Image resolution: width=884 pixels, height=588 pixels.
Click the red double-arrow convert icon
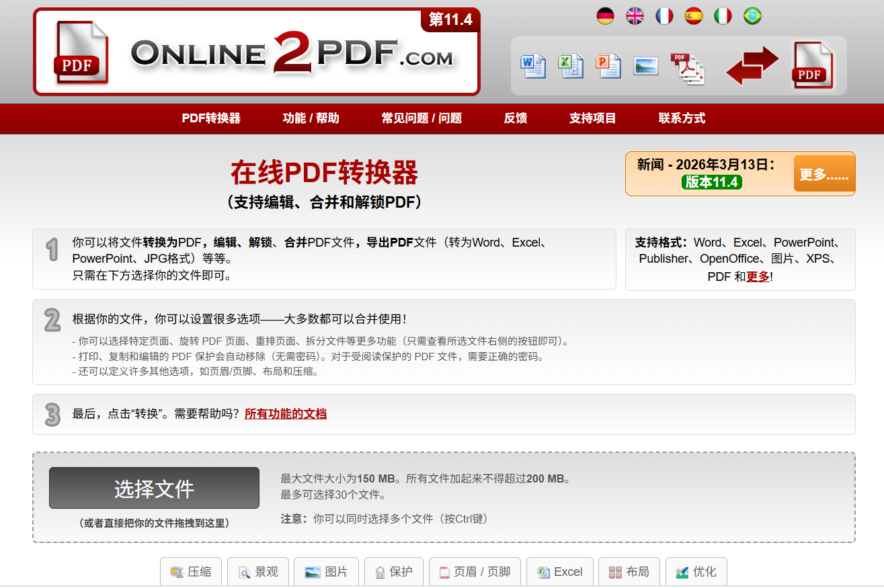(752, 65)
